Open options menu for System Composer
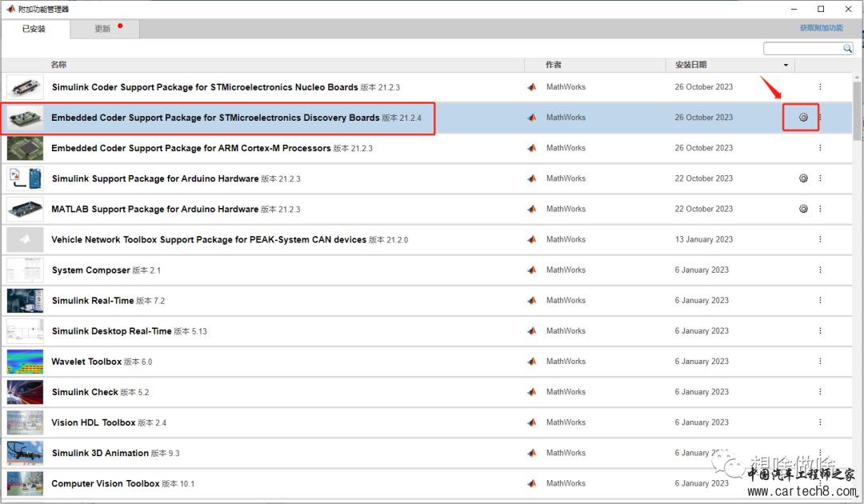The height and width of the screenshot is (504, 864). point(820,270)
